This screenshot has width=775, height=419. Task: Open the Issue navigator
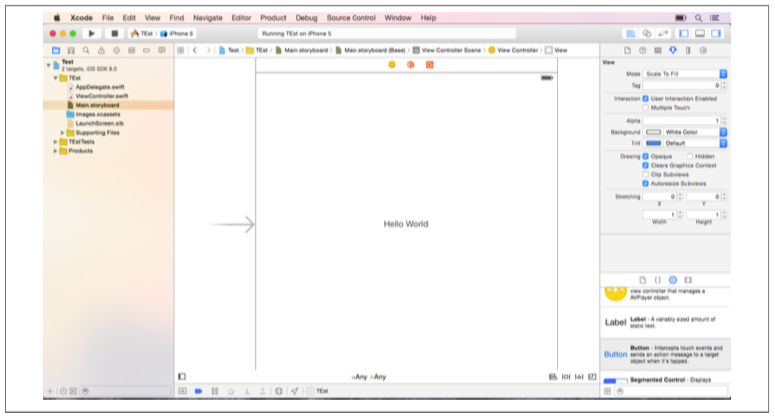pyautogui.click(x=102, y=50)
